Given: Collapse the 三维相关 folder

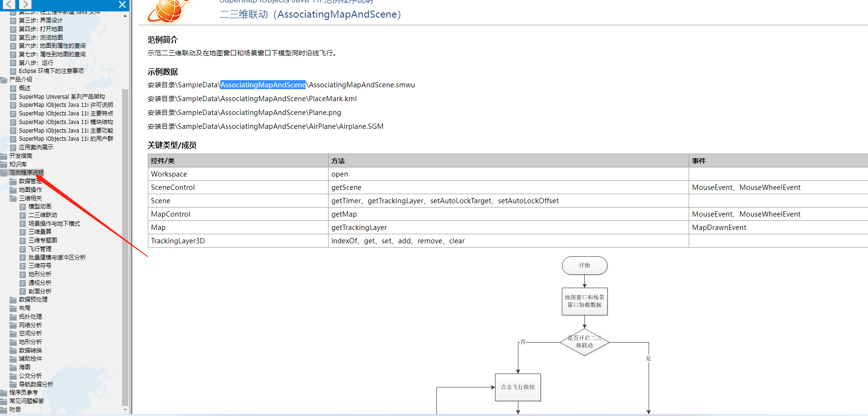Looking at the screenshot, I should pos(13,198).
